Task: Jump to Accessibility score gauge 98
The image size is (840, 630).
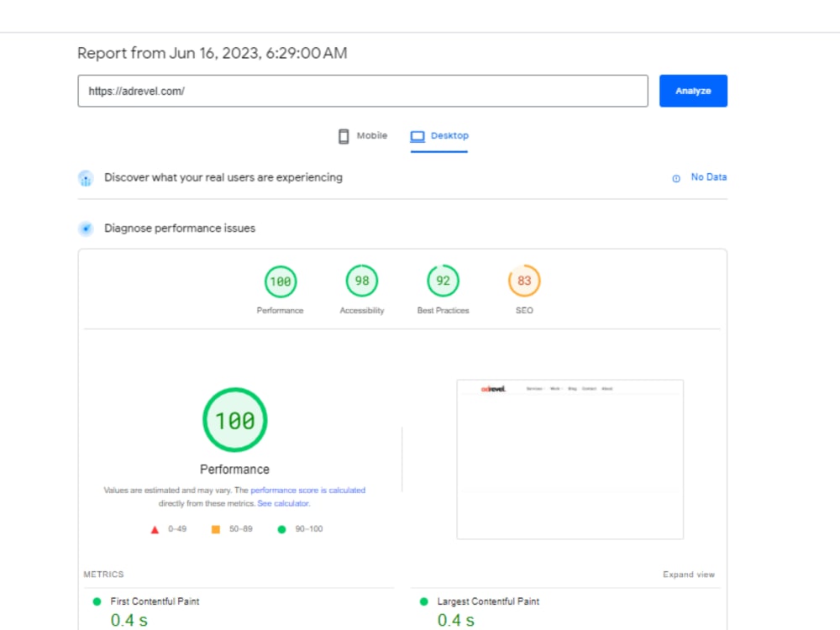Action: click(361, 281)
